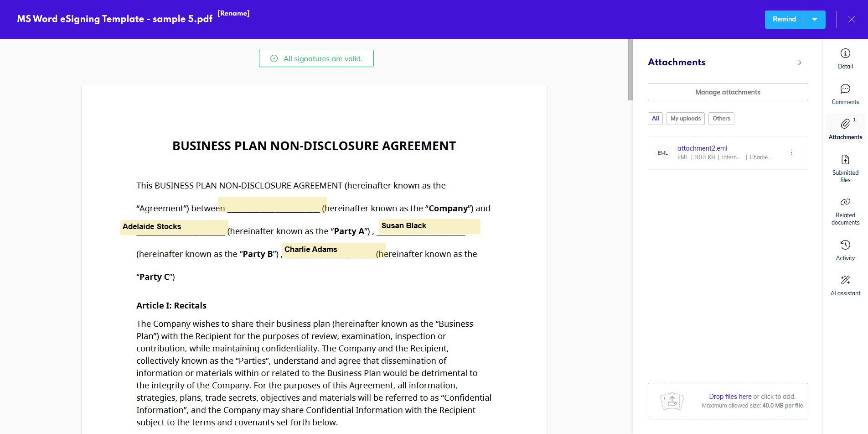Click the document vertical scrollbar
The height and width of the screenshot is (434, 868).
click(x=630, y=69)
